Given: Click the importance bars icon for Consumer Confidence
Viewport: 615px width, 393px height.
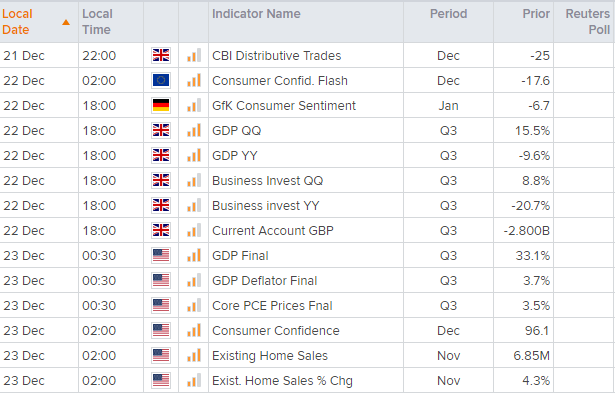Looking at the screenshot, I should 194,330.
